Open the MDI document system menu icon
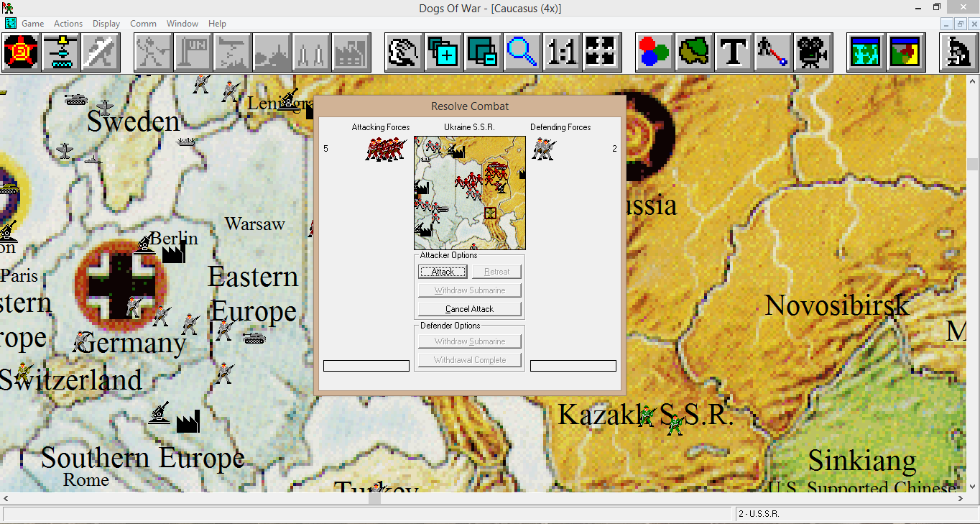 10,24
